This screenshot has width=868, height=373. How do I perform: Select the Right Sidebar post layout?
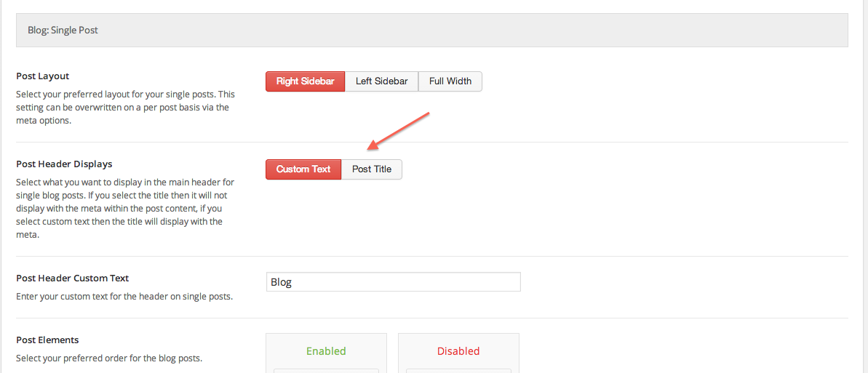(x=305, y=81)
